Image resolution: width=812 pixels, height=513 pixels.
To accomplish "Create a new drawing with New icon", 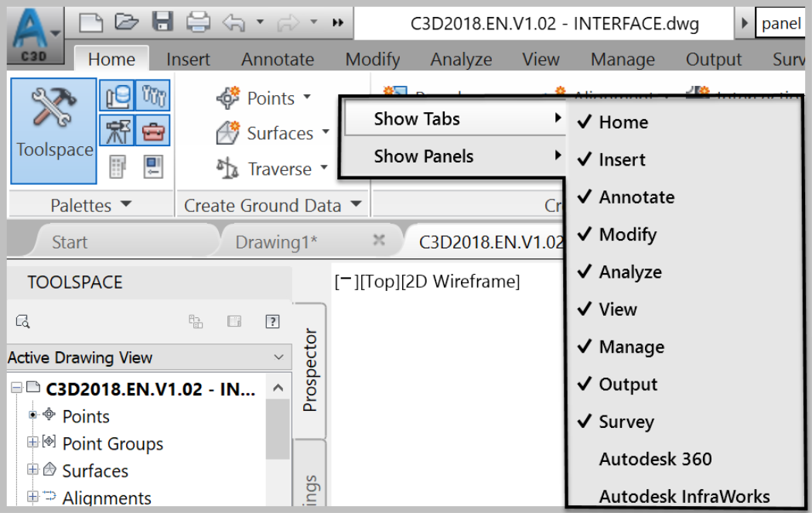I will coord(91,22).
